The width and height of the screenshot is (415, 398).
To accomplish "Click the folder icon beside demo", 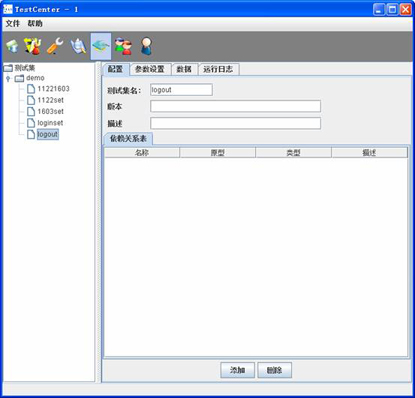I will tap(20, 78).
